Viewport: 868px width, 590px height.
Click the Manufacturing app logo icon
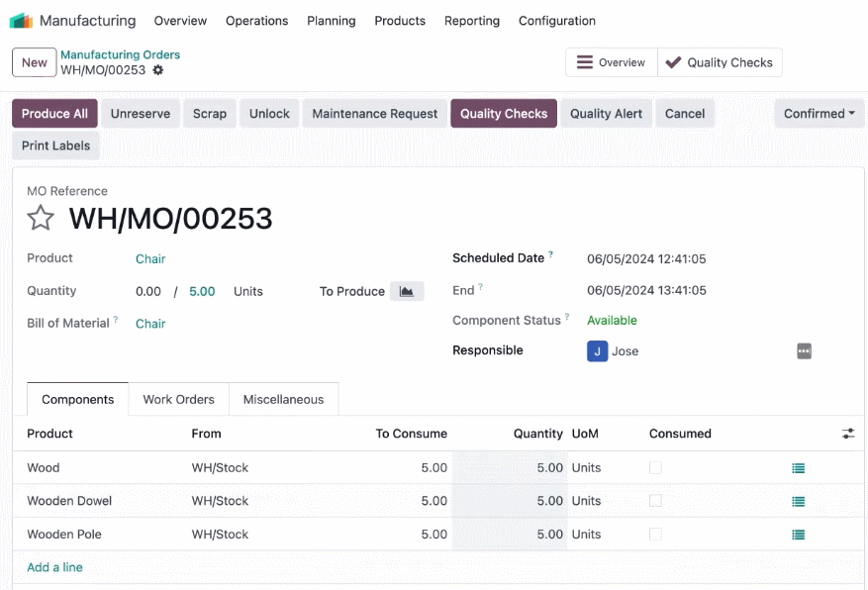[22, 21]
